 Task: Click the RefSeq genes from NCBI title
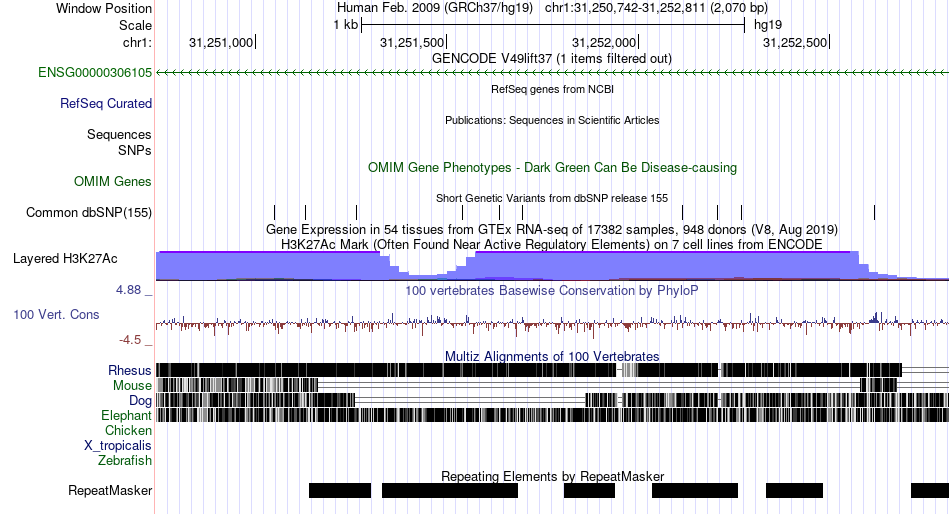coord(552,89)
